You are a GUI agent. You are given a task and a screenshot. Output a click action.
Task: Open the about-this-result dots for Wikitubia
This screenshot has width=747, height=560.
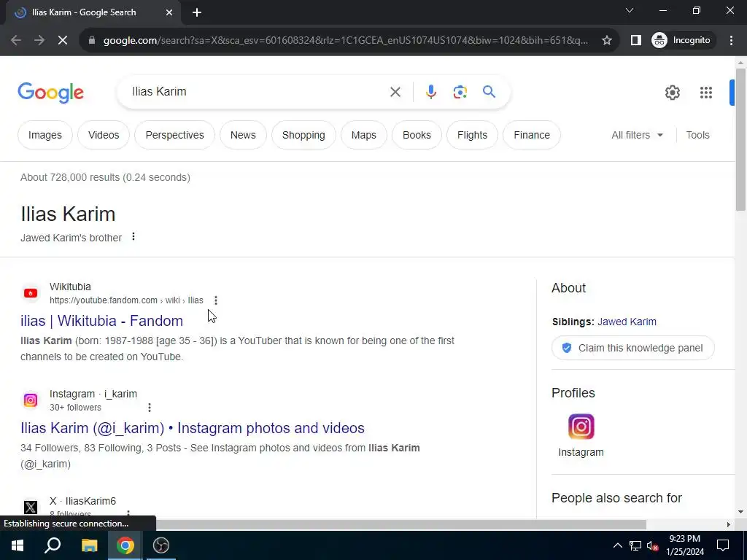[x=216, y=300]
